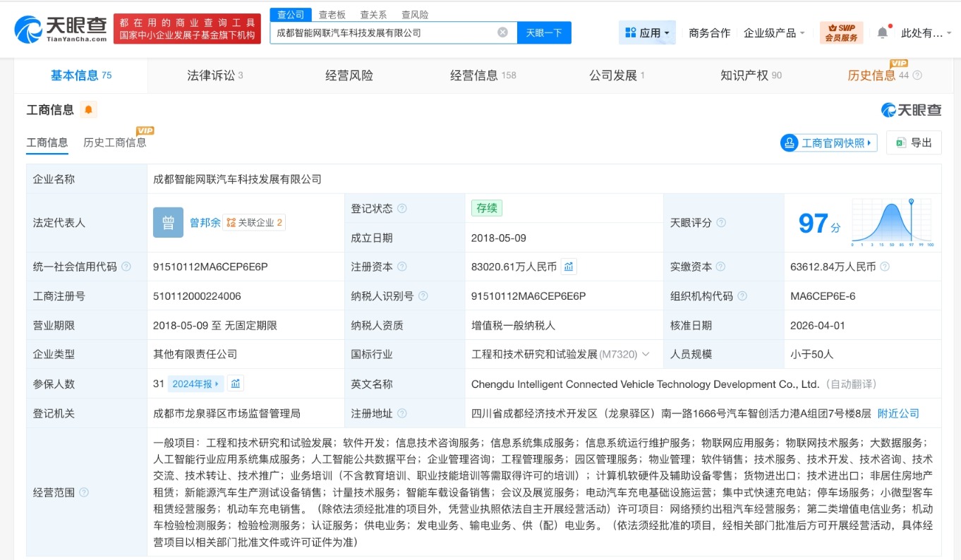This screenshot has width=961, height=560.
Task: Click the TianYanCha logo
Action: [x=61, y=29]
